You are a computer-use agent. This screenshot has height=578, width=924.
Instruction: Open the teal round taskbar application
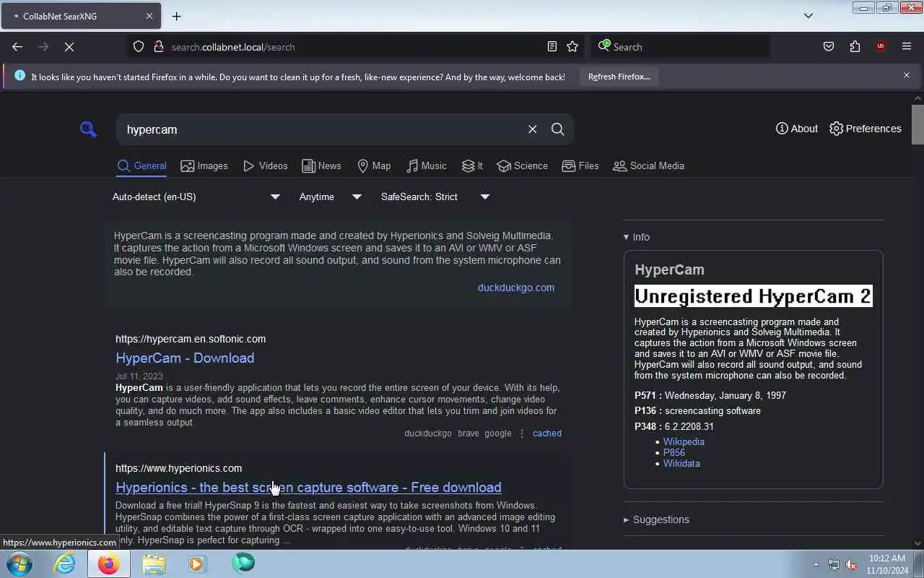click(x=243, y=563)
